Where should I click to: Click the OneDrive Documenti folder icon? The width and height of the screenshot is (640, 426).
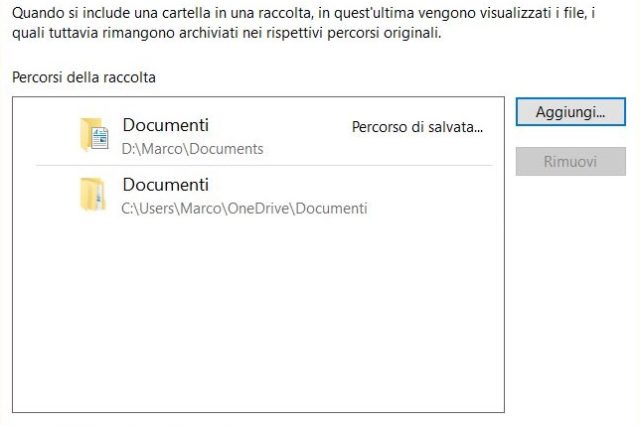(93, 194)
